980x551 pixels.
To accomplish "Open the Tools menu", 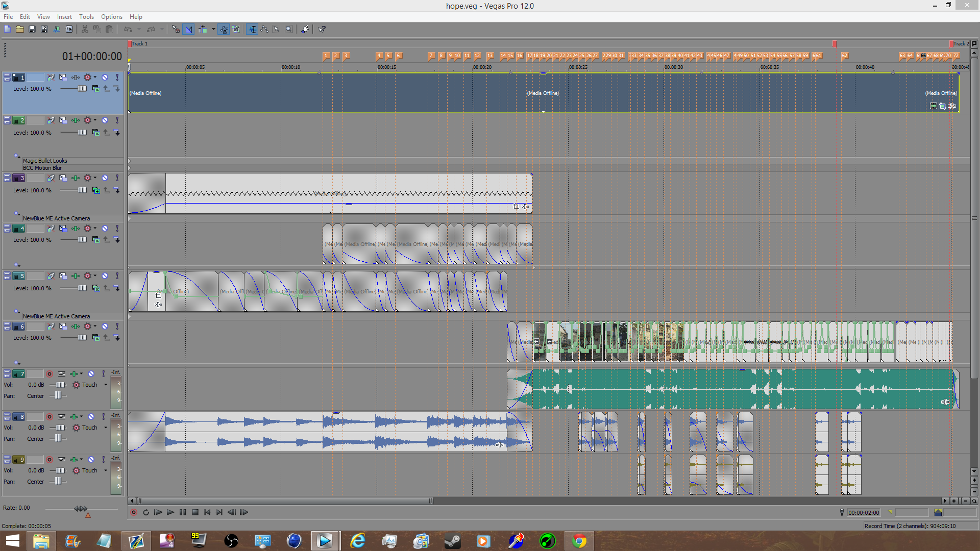I will tap(86, 17).
